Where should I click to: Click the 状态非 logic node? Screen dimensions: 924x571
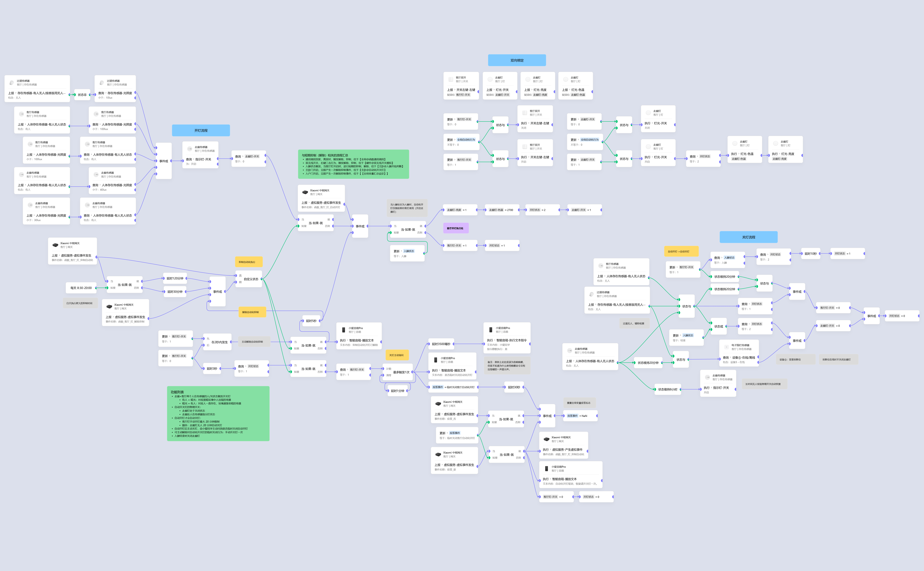pyautogui.click(x=82, y=95)
